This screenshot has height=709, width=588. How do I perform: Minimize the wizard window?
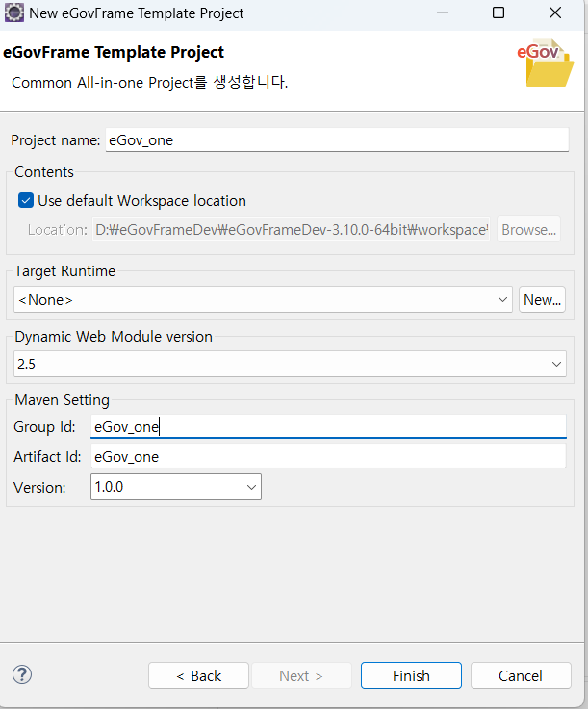click(x=443, y=13)
